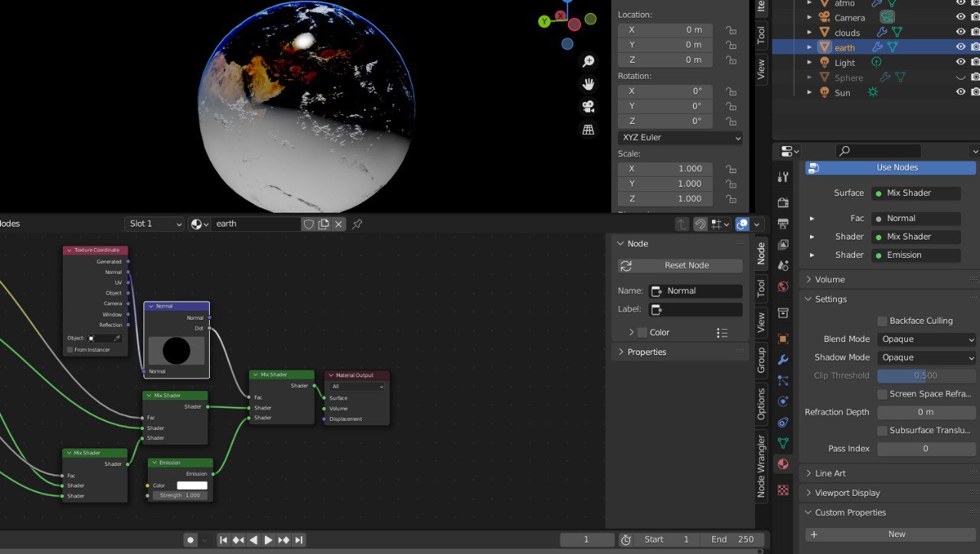The height and width of the screenshot is (554, 980).
Task: Open the Slot 1 dropdown
Action: (x=155, y=223)
